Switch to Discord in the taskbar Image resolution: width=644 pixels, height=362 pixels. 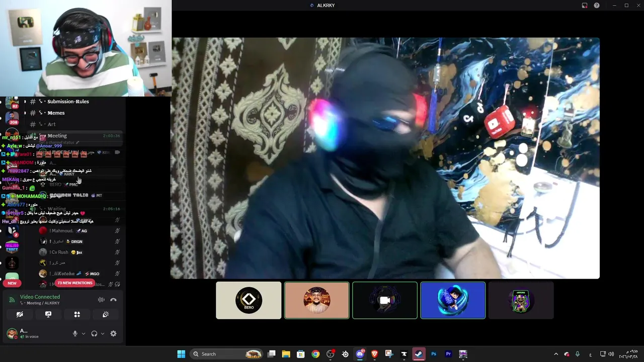click(x=360, y=354)
